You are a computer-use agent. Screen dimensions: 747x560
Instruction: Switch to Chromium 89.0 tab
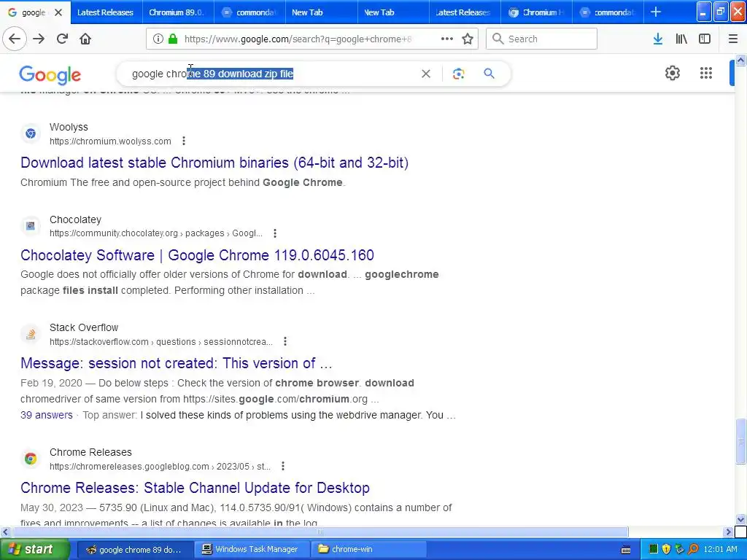click(x=177, y=12)
